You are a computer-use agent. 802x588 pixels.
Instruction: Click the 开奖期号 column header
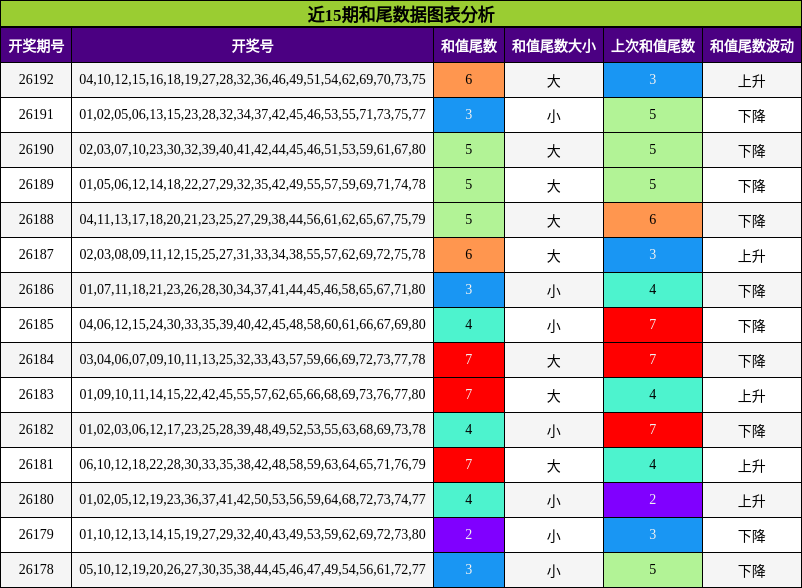[36, 46]
